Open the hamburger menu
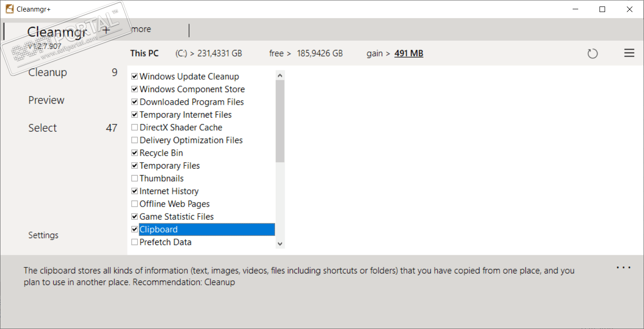The height and width of the screenshot is (329, 644). click(629, 53)
